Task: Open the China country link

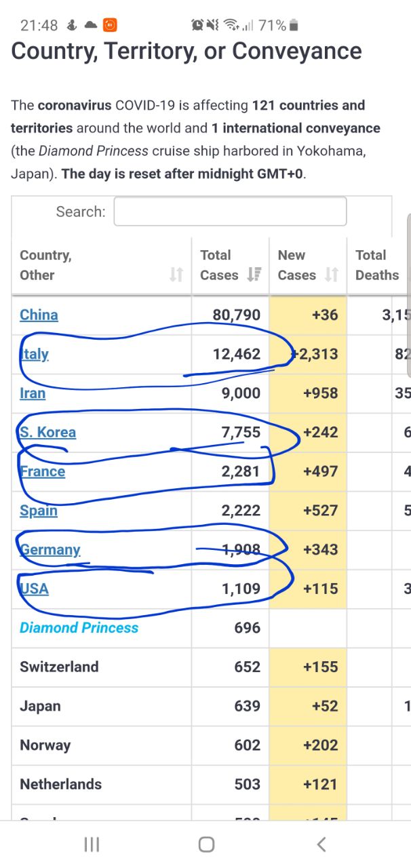Action: (39, 315)
